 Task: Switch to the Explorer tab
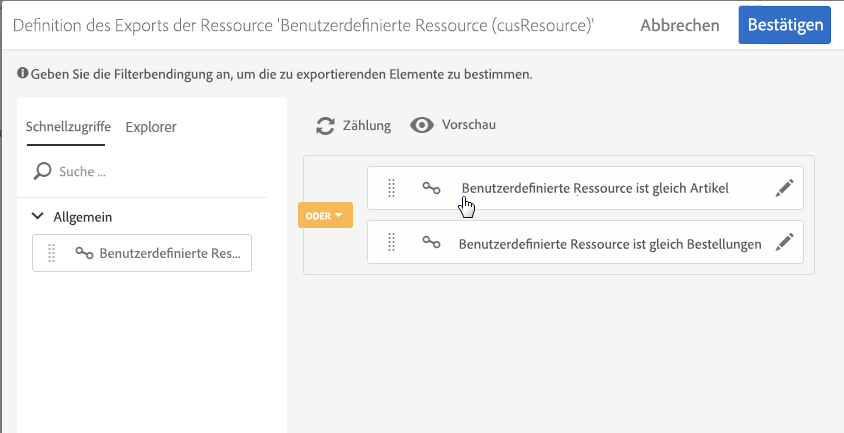151,127
